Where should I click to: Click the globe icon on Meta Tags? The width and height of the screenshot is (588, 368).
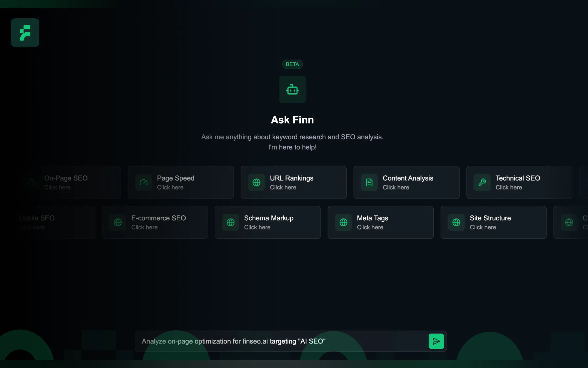click(343, 222)
